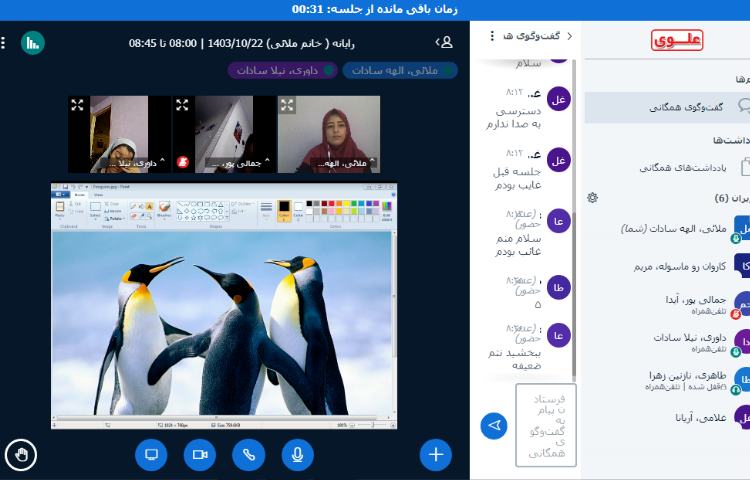The image size is (750, 480).
Task: Click the message input for public chat
Action: point(546,425)
